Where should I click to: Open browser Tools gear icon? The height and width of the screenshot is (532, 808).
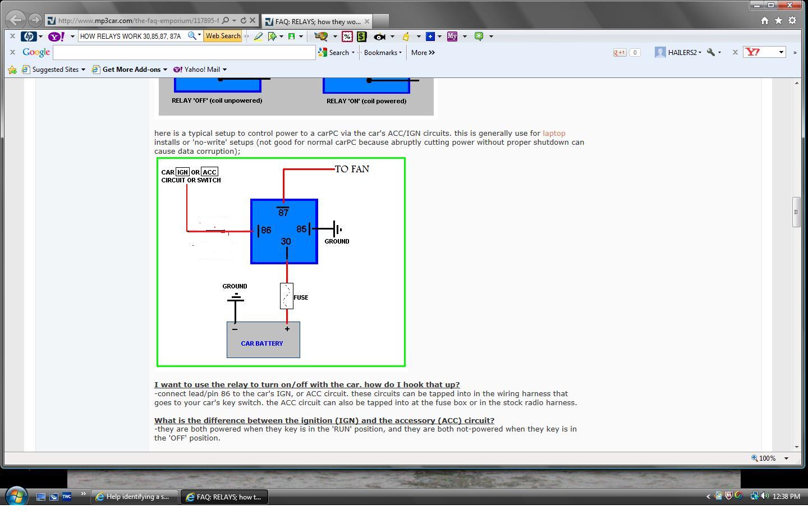(x=792, y=20)
